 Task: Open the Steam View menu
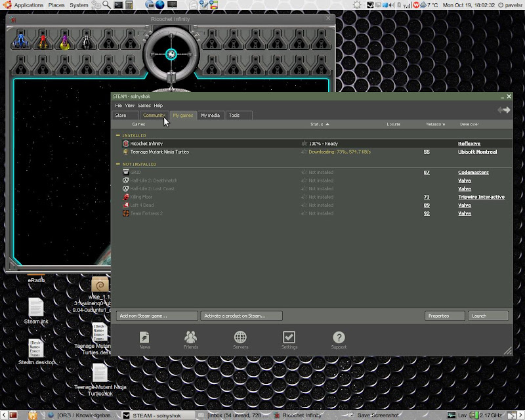129,106
